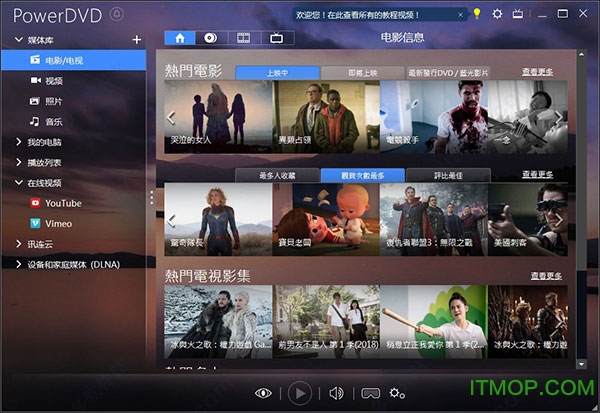
Task: Open 寶貝老闆 movie thumbnail
Action: 326,219
